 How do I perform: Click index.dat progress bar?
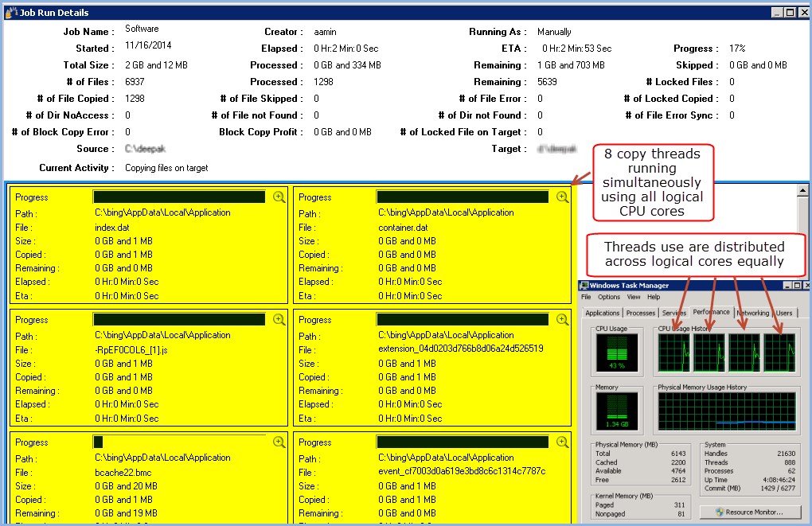(x=179, y=197)
